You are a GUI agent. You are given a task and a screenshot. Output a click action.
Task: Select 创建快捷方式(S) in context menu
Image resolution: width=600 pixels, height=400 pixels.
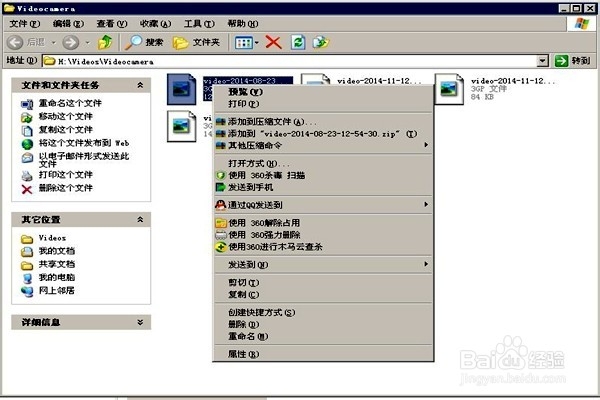pos(323,312)
